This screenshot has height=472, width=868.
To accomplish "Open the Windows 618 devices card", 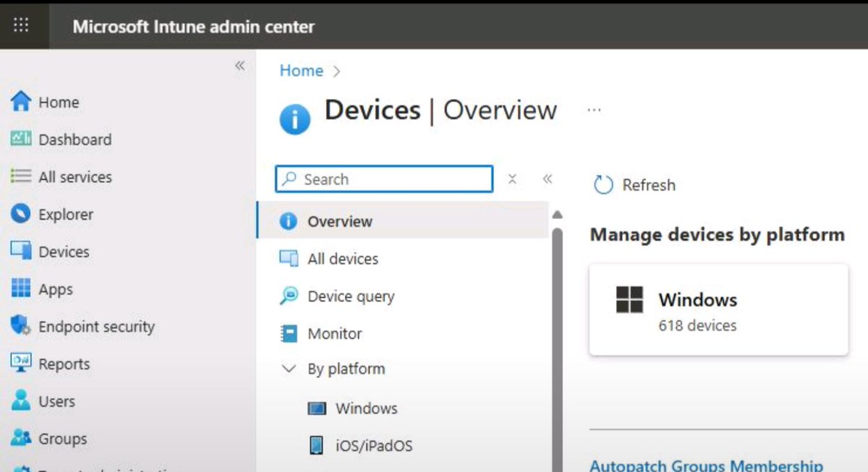I will click(x=718, y=309).
